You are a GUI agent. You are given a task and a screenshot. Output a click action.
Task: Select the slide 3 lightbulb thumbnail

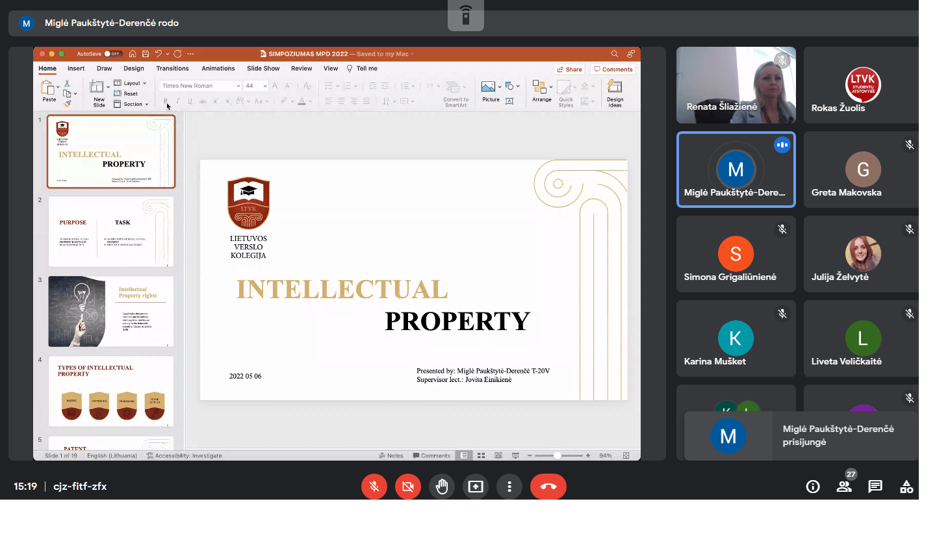pyautogui.click(x=111, y=311)
